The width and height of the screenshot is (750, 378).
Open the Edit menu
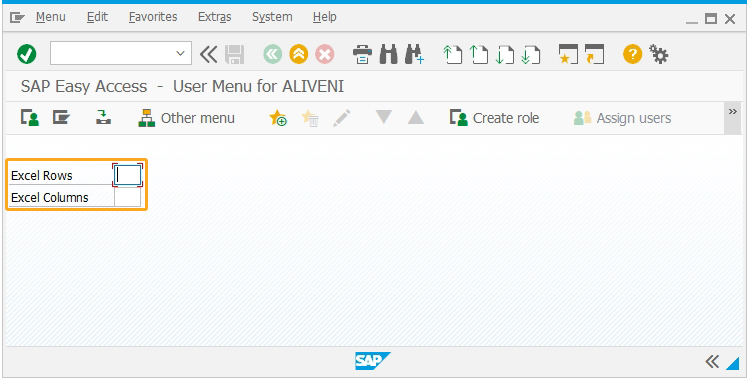pos(98,17)
